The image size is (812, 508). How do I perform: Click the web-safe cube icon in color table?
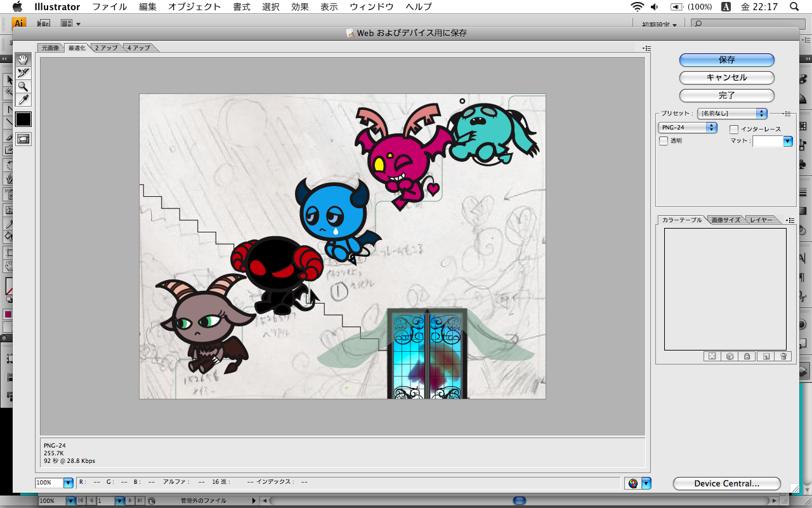[730, 356]
